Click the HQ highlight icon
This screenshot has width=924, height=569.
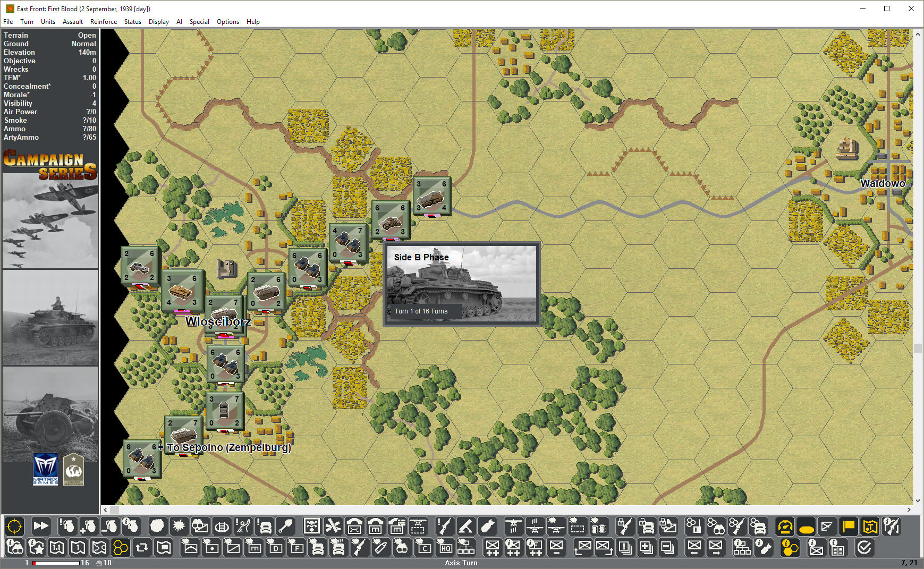click(445, 547)
